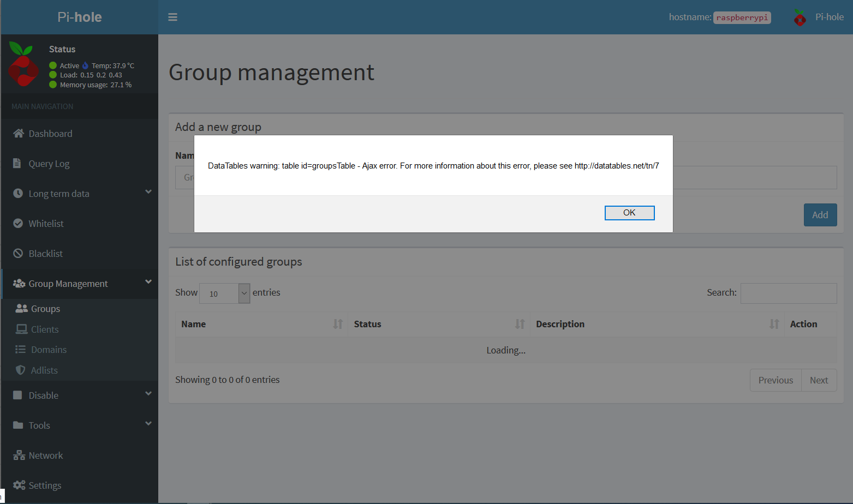
Task: Select the Whitelist checkmark icon
Action: pyautogui.click(x=18, y=223)
